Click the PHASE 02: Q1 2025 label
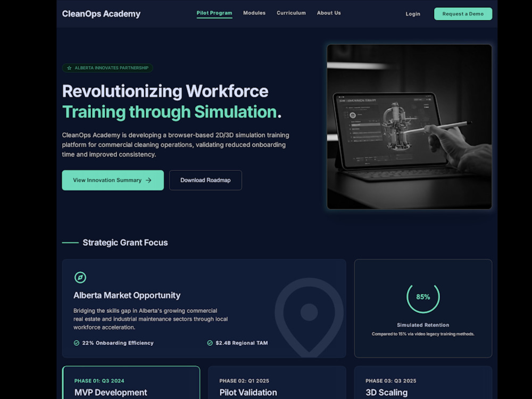 pos(244,381)
